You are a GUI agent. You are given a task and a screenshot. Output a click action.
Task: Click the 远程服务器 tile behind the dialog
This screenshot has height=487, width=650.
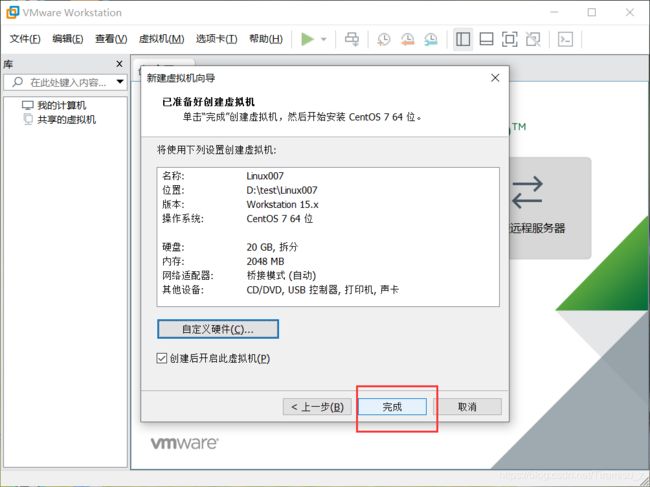[549, 208]
